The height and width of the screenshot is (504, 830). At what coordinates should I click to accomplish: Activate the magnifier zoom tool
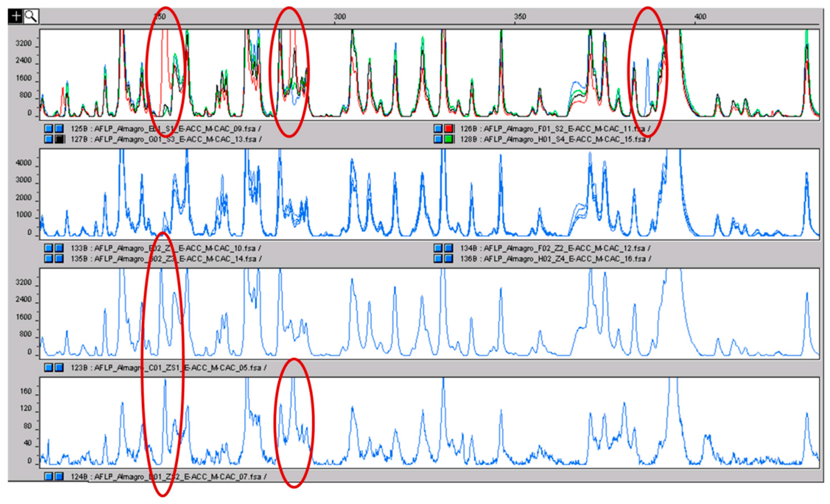coord(31,16)
